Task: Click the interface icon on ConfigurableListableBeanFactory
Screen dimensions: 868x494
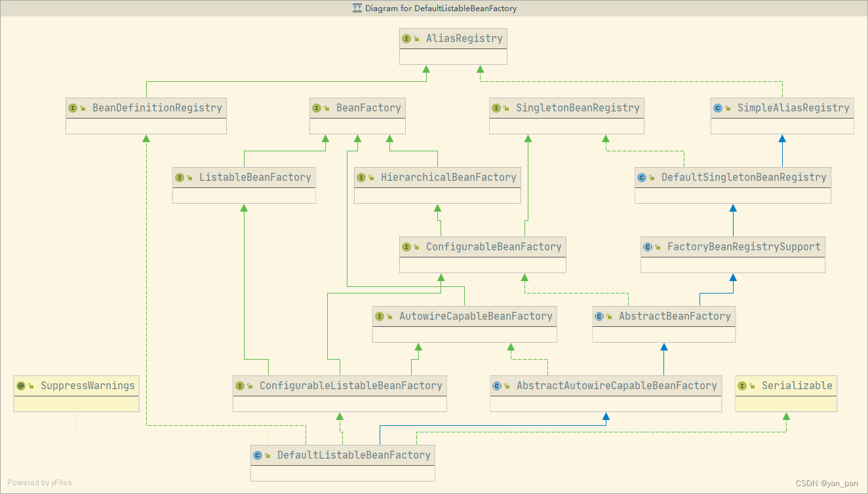Action: click(240, 386)
